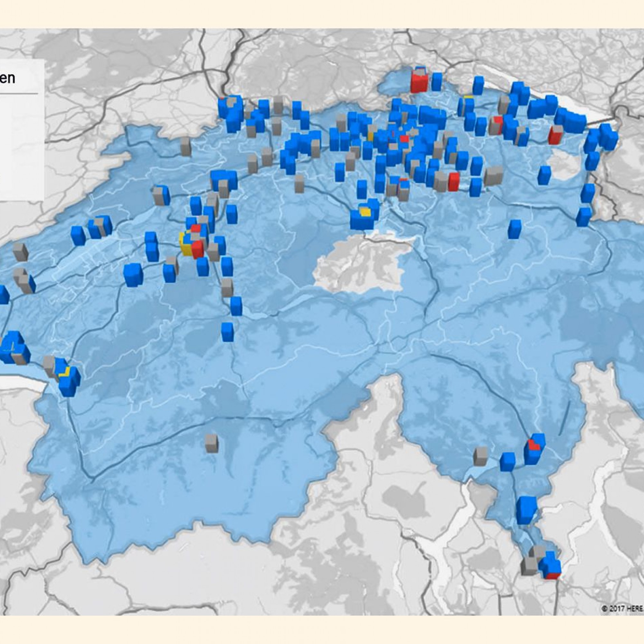Viewport: 644px width, 644px height.
Task: Click the single gray bar near the far western border
Action: coord(21,252)
